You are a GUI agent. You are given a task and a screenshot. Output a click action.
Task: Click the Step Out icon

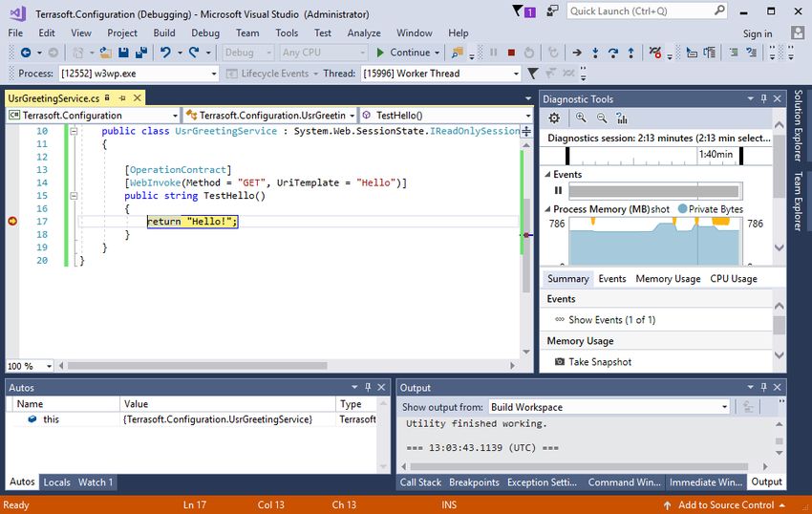pyautogui.click(x=630, y=53)
